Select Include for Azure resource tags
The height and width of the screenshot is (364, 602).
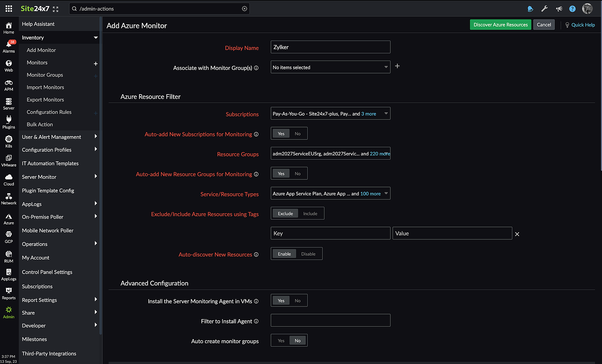tap(310, 213)
